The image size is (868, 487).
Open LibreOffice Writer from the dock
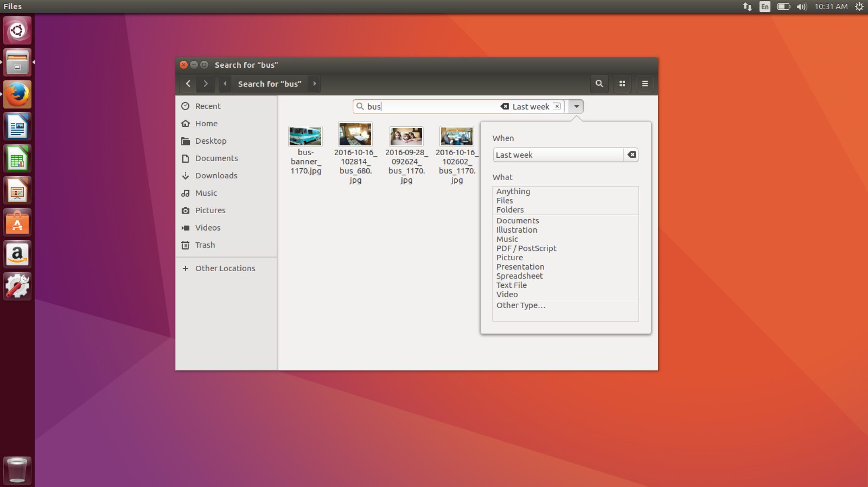(17, 126)
